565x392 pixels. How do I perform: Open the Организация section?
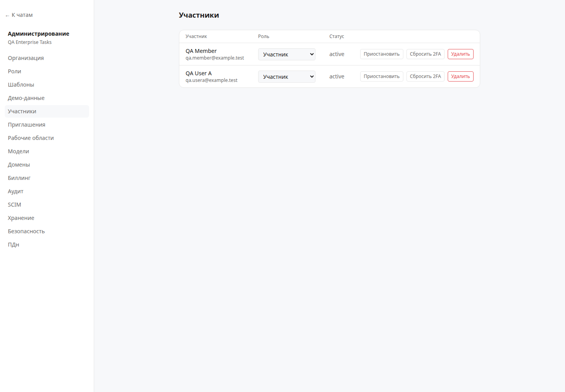pos(47,58)
